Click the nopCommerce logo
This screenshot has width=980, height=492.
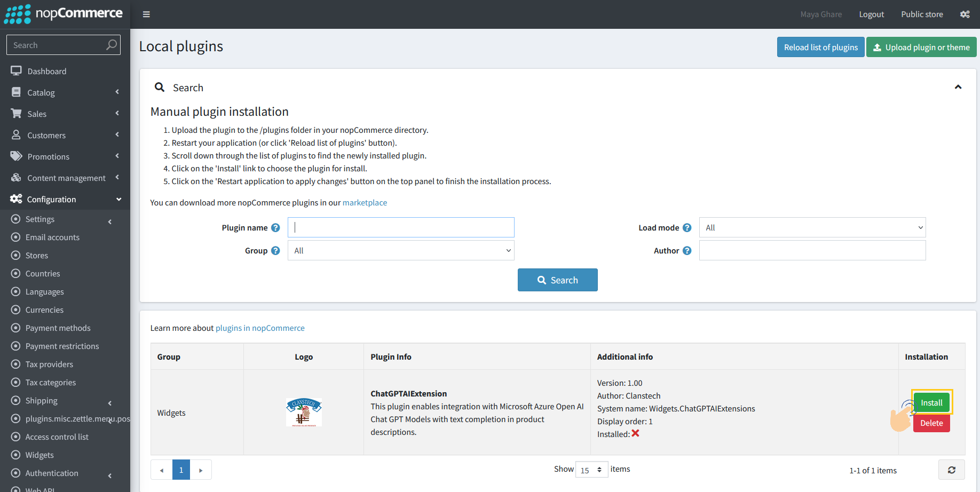(64, 14)
